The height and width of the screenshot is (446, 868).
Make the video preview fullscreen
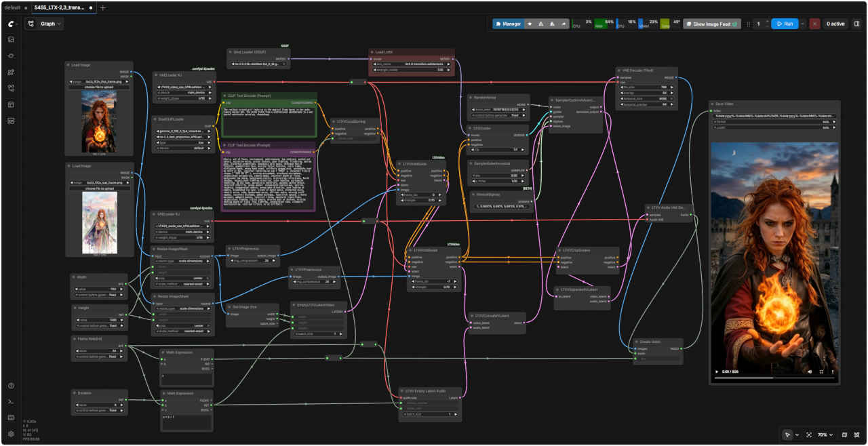point(821,371)
